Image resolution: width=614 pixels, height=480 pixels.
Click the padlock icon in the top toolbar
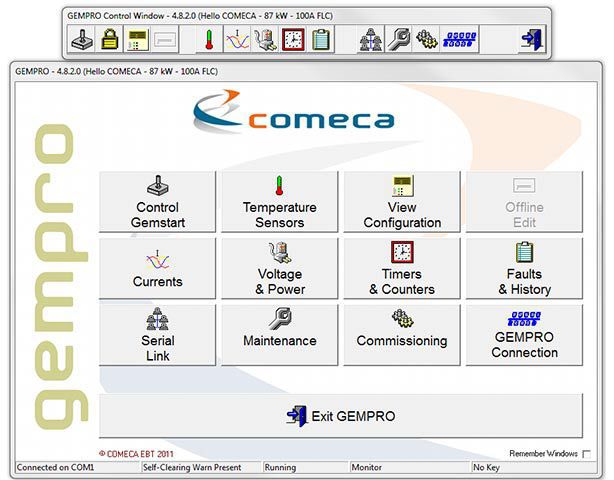(109, 39)
